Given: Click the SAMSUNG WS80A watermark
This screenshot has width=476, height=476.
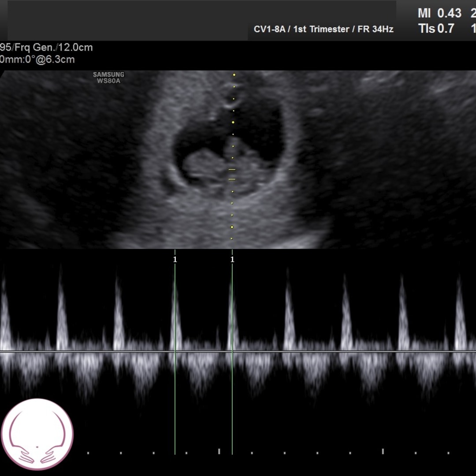Looking at the screenshot, I should [x=108, y=78].
